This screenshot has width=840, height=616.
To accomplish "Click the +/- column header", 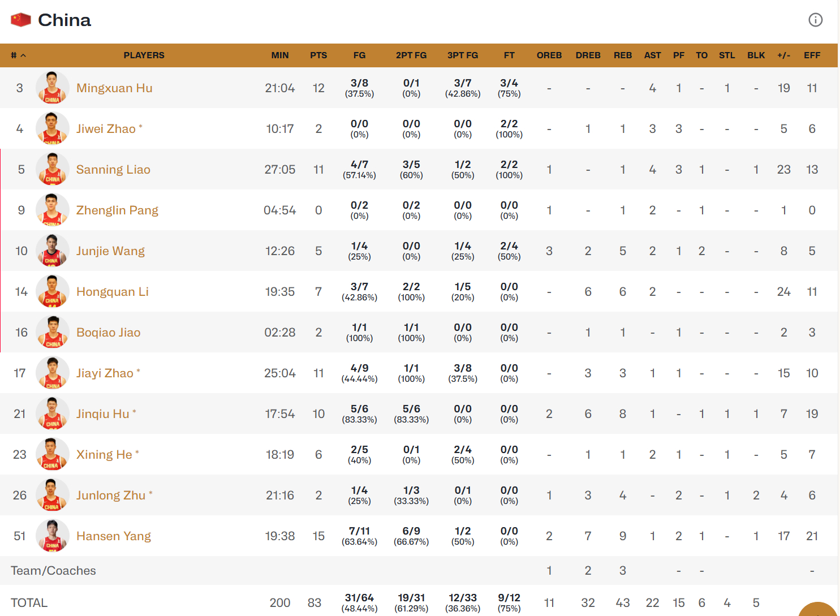I will coord(783,55).
